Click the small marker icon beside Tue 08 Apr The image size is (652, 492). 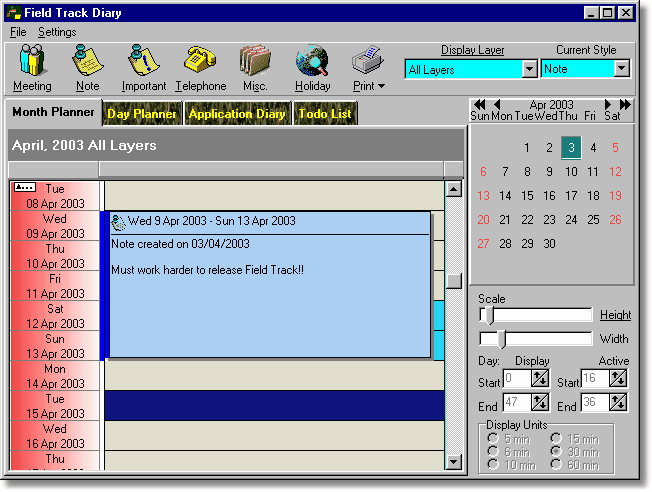point(25,187)
